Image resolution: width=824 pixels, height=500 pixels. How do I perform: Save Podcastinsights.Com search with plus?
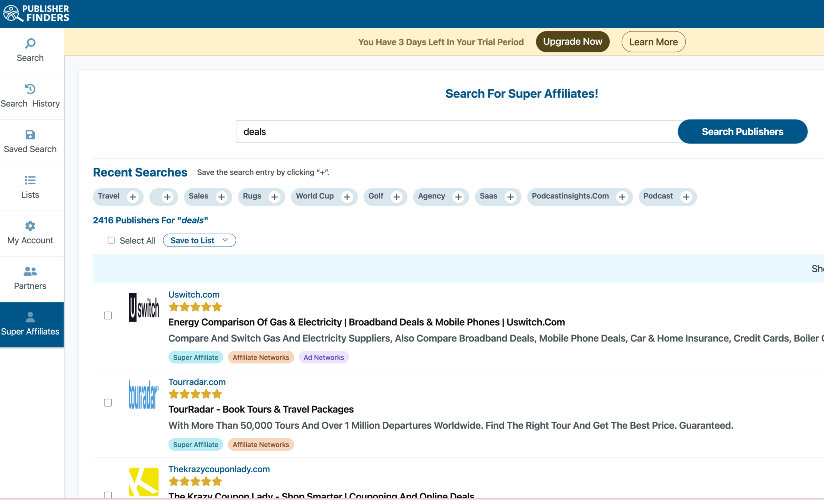622,197
